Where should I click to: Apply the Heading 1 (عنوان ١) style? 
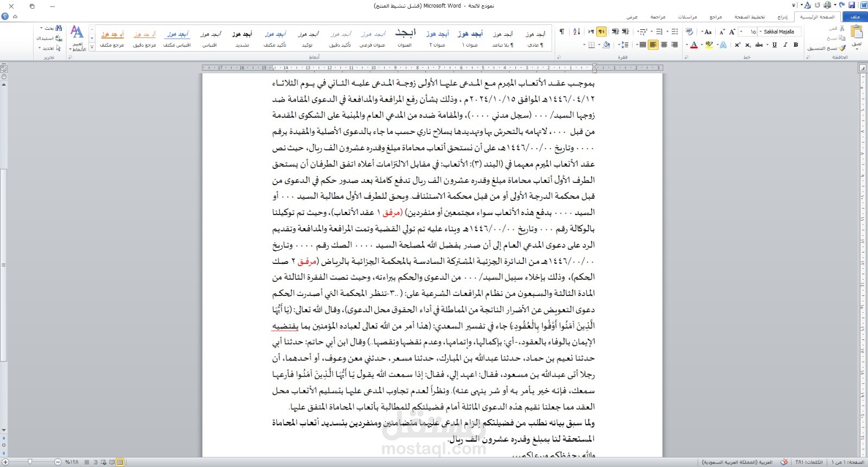click(470, 39)
